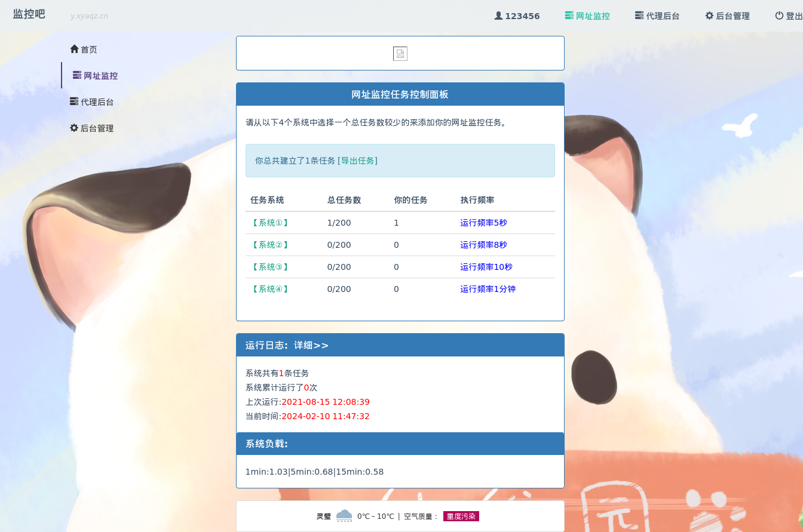
Task: Click the gear icon beside 后台管理 in top navbar
Action: coord(709,16)
